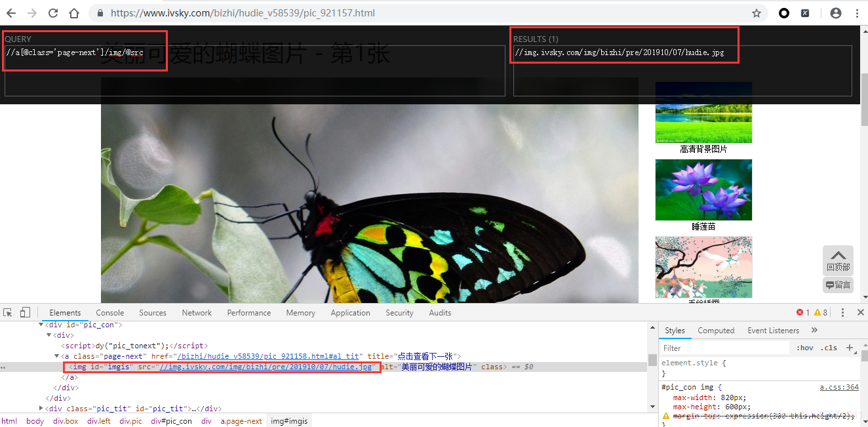Switch to the Elements tab
Image resolution: width=868 pixels, height=427 pixels.
pyautogui.click(x=65, y=313)
